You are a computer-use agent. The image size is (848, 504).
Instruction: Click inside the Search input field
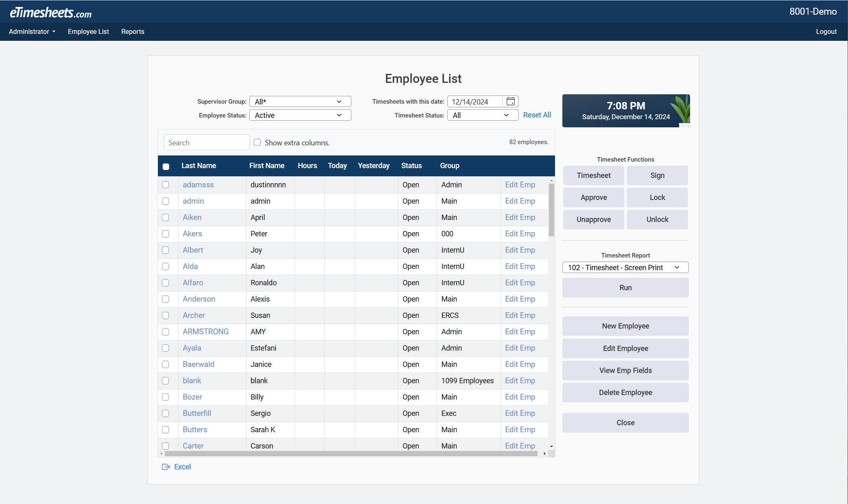[x=206, y=142]
